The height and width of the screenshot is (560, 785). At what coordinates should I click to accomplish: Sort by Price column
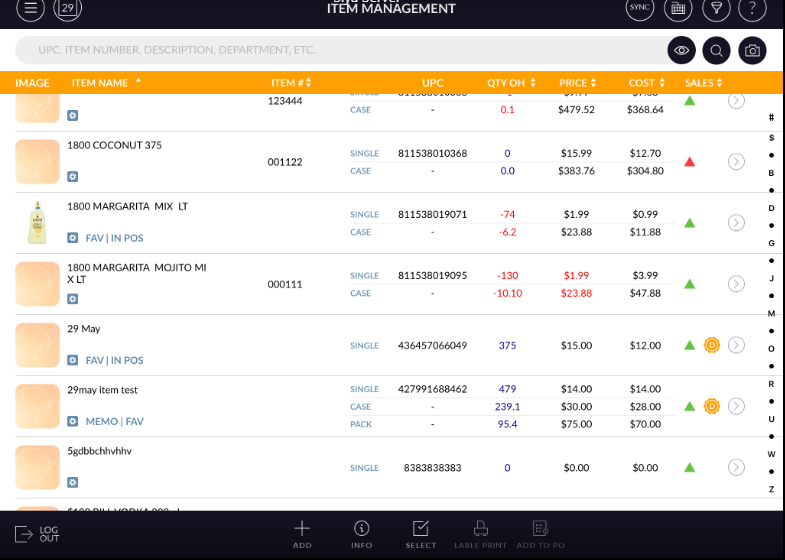coord(578,83)
